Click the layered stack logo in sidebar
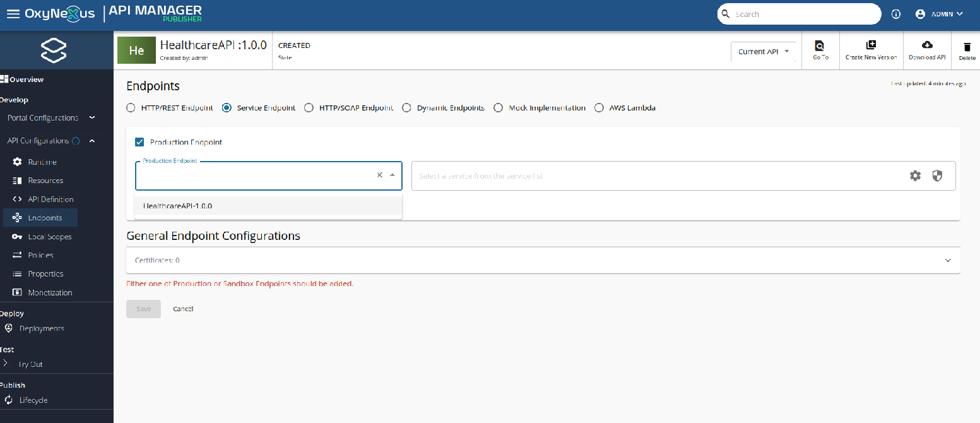 (x=54, y=50)
